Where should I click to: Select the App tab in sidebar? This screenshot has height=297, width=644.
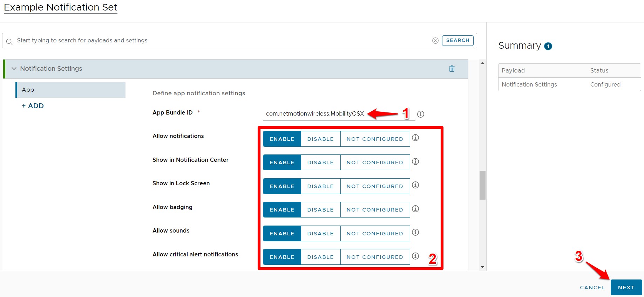coord(70,90)
